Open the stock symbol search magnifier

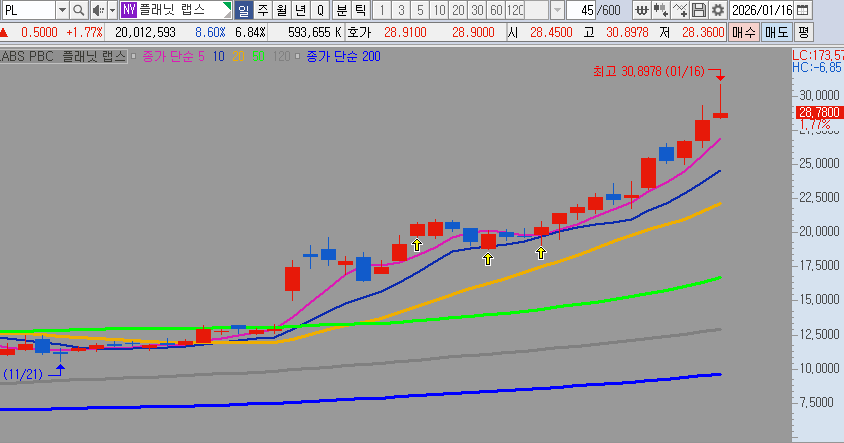click(x=79, y=10)
